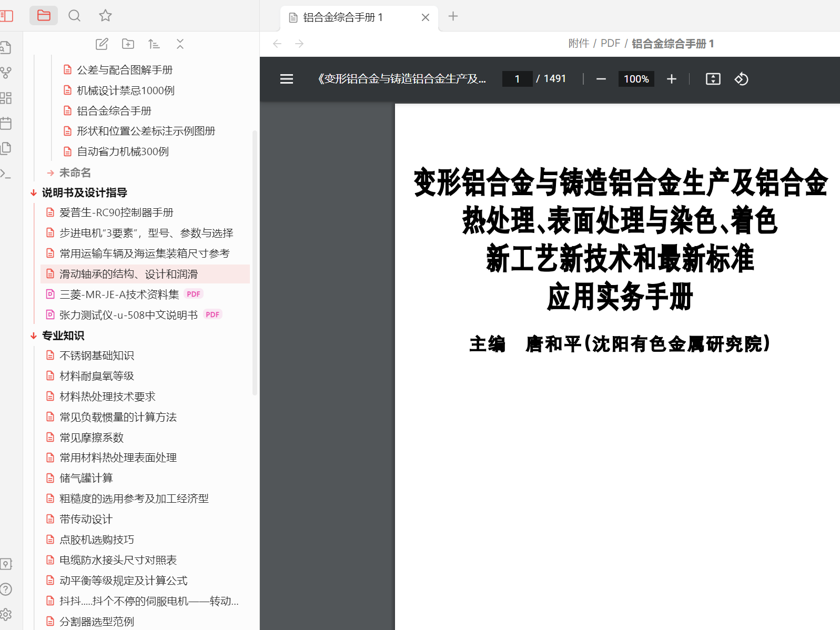The height and width of the screenshot is (630, 840).
Task: Open 常见负载惯量的计算方法 note
Action: (118, 417)
